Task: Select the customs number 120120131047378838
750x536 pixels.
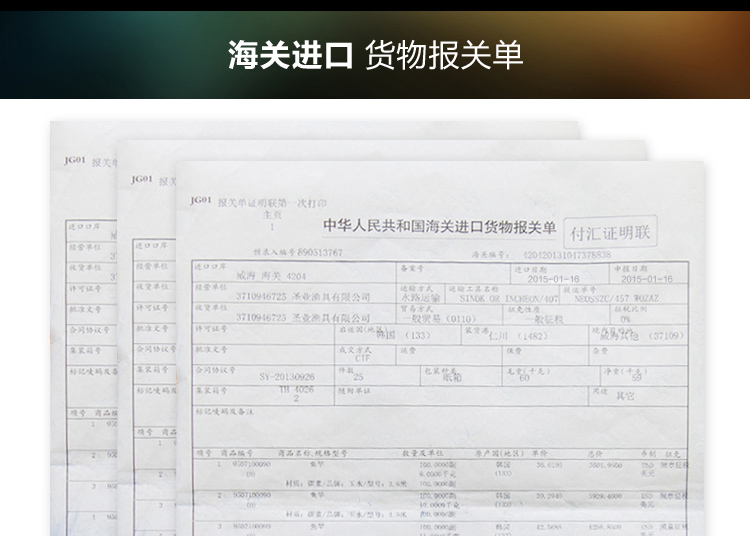Action: [x=567, y=255]
